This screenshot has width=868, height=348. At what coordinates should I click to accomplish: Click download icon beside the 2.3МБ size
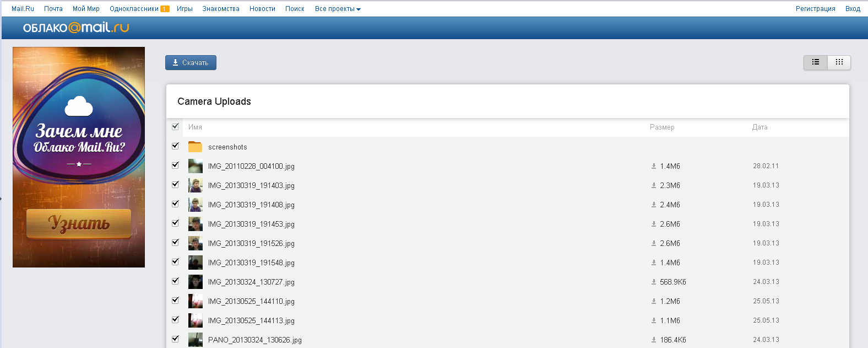coord(654,186)
